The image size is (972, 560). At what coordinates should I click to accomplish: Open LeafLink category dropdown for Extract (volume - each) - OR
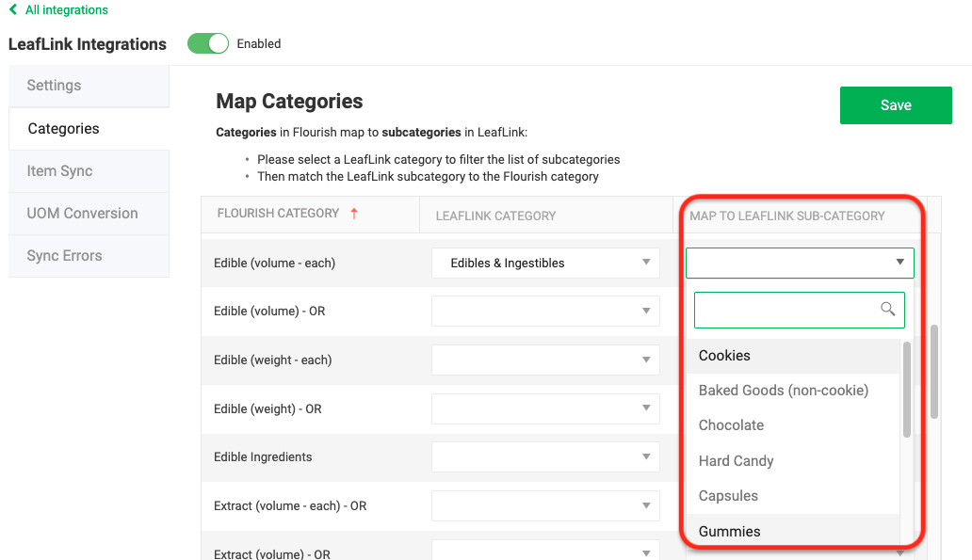tap(545, 505)
